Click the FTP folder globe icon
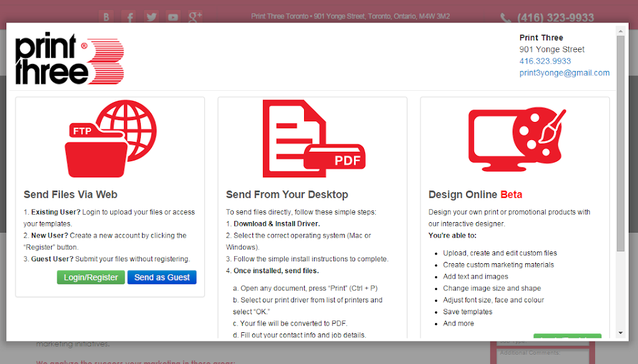 tap(111, 139)
